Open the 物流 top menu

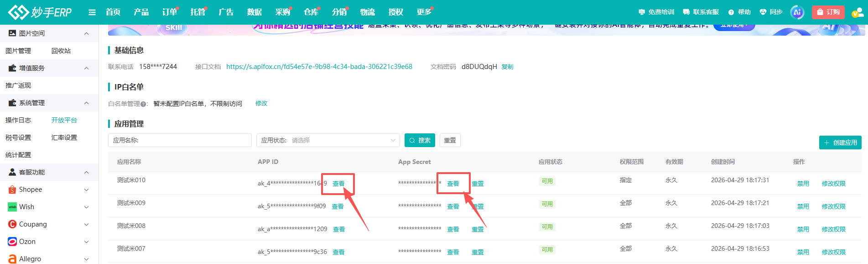pos(368,12)
